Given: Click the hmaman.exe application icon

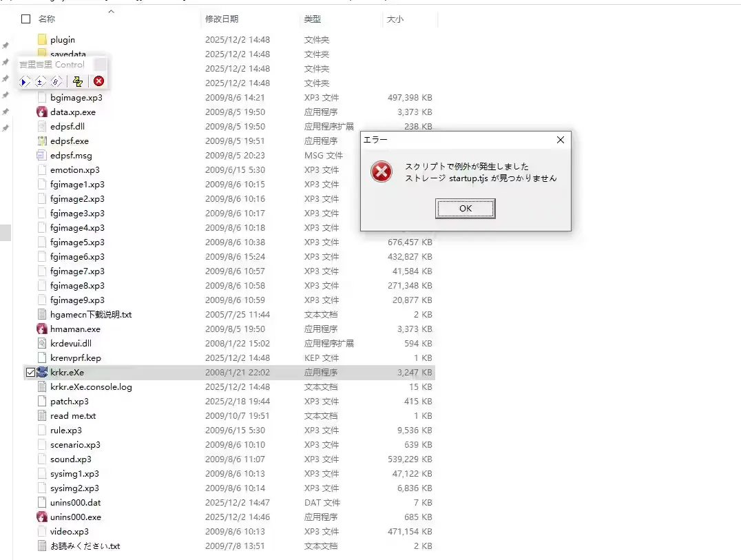Looking at the screenshot, I should [x=42, y=329].
